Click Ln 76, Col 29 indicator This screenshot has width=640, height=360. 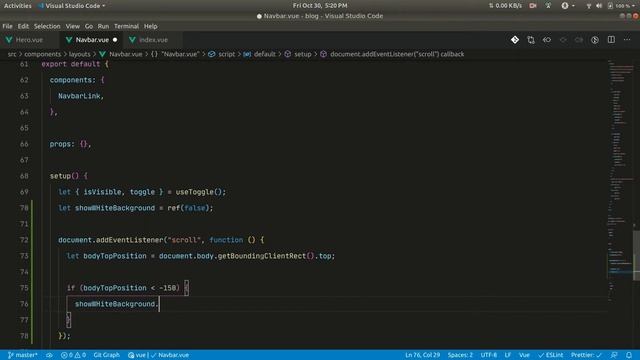click(x=422, y=355)
